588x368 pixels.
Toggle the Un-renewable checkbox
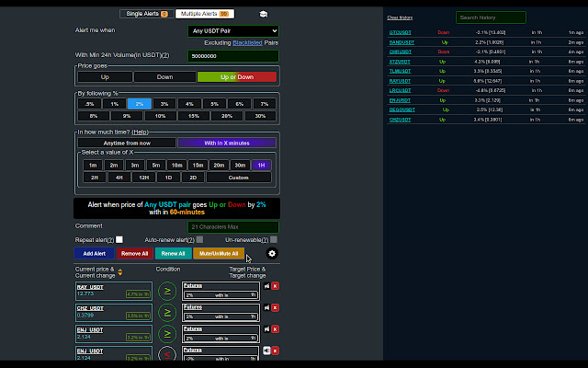[x=274, y=239]
